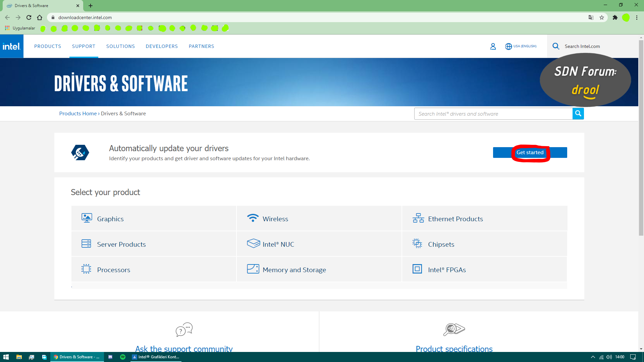This screenshot has height=362, width=644.
Task: Follow the Products Home breadcrumb link
Action: click(x=78, y=114)
